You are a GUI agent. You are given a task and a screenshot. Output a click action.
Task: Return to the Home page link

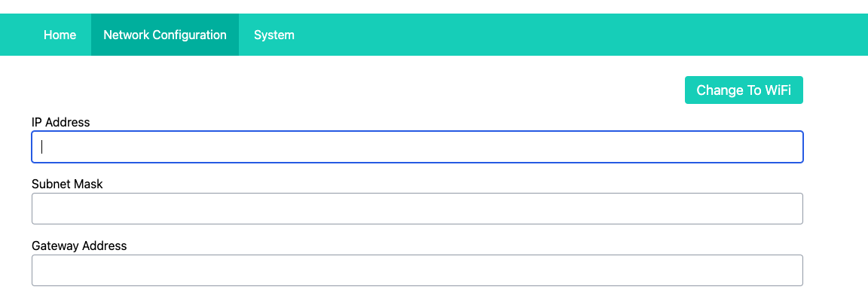point(60,35)
